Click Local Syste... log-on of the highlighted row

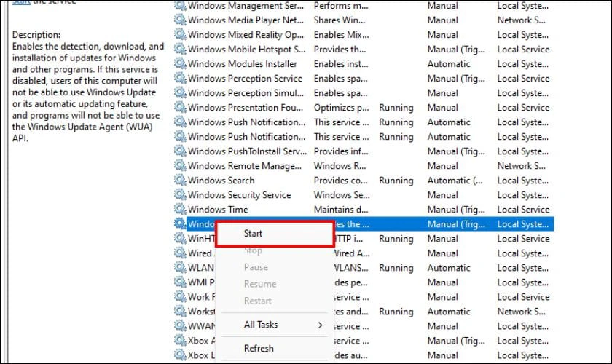click(522, 224)
